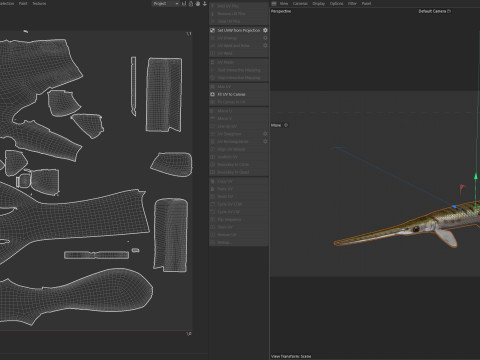Run Set UVW from Projection command
The width and height of the screenshot is (480, 360).
tap(239, 30)
